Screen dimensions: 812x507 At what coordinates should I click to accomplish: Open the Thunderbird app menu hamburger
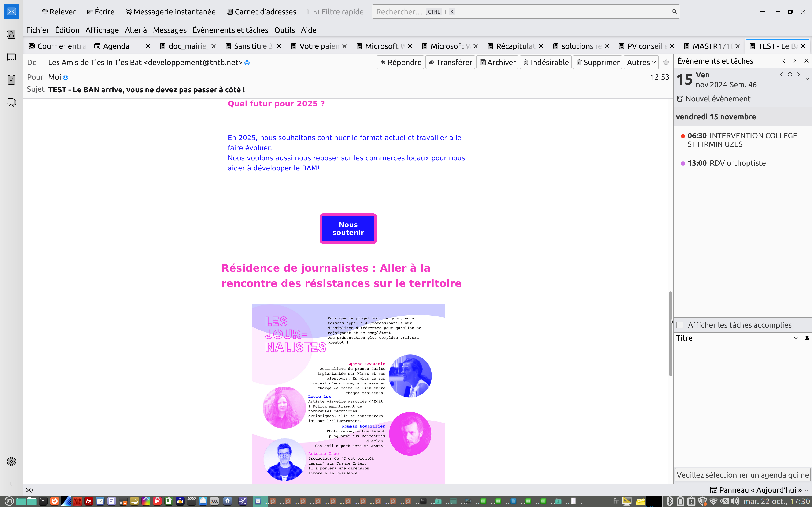point(762,11)
